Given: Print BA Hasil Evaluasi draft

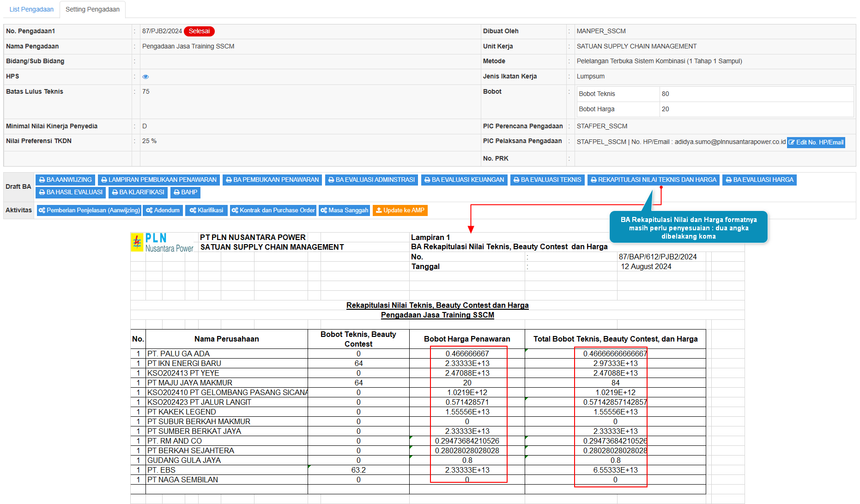Looking at the screenshot, I should tap(71, 192).
